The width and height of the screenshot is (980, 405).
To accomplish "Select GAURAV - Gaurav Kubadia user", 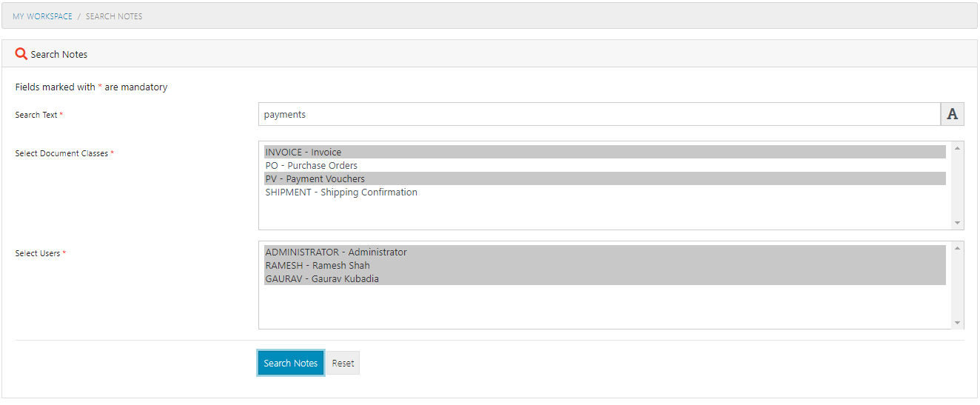I will [x=322, y=279].
